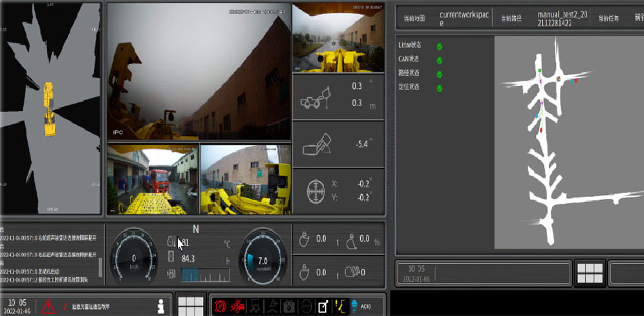Image resolution: width=644 pixels, height=316 pixels.
Task: Click the Lidar status green indicator
Action: pyautogui.click(x=439, y=46)
